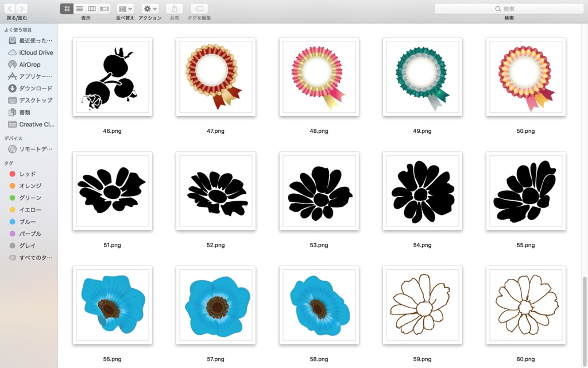This screenshot has width=588, height=368.
Task: Select リモートディスク under devices
Action: 30,149
